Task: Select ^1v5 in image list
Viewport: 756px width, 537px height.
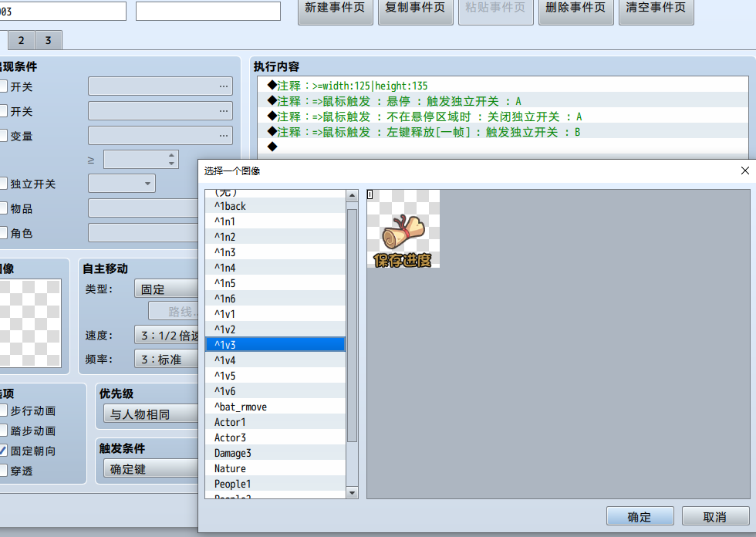Action: (x=275, y=376)
